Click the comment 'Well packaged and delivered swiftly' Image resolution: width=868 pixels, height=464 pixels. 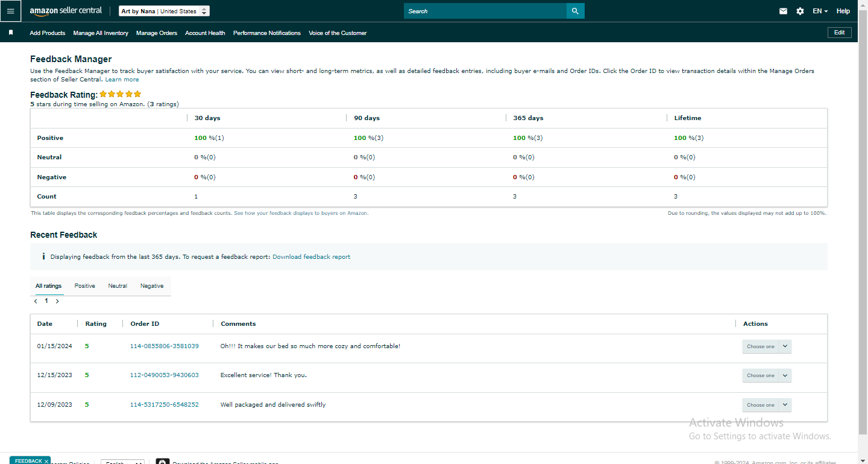click(x=273, y=405)
